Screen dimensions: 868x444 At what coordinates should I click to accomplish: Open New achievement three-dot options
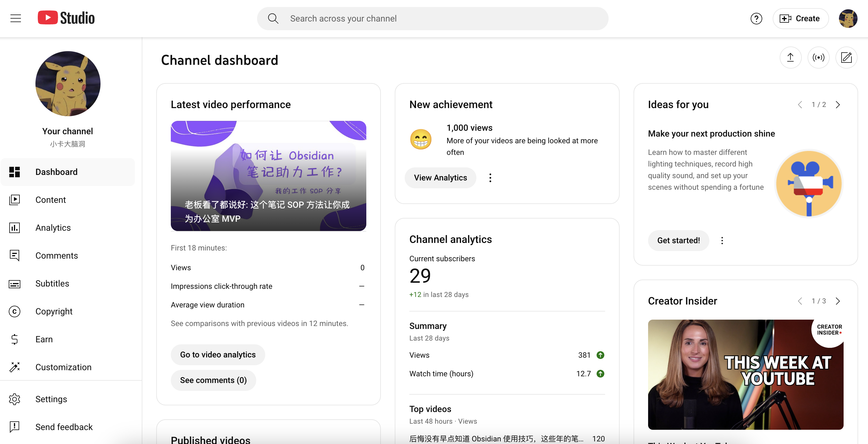tap(490, 178)
